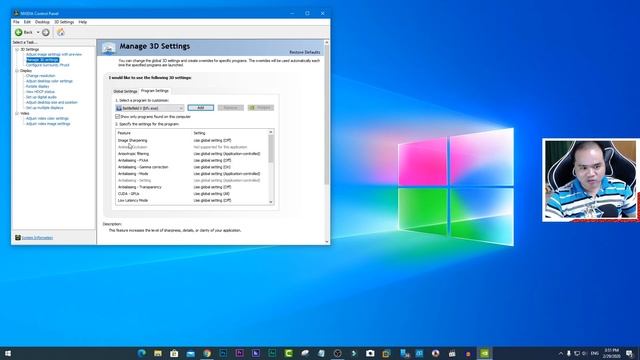640x360 pixels.
Task: Open Microsoft Edge from taskbar
Action: click(142, 353)
